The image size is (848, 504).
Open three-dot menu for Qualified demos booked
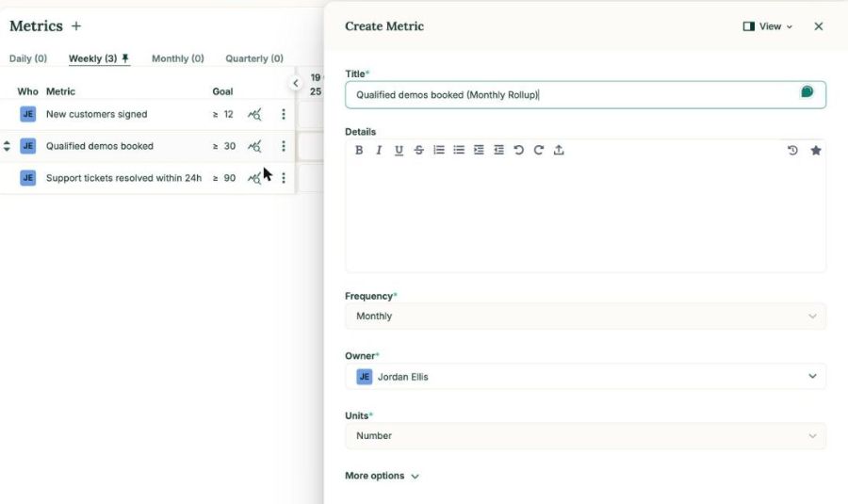(x=284, y=146)
